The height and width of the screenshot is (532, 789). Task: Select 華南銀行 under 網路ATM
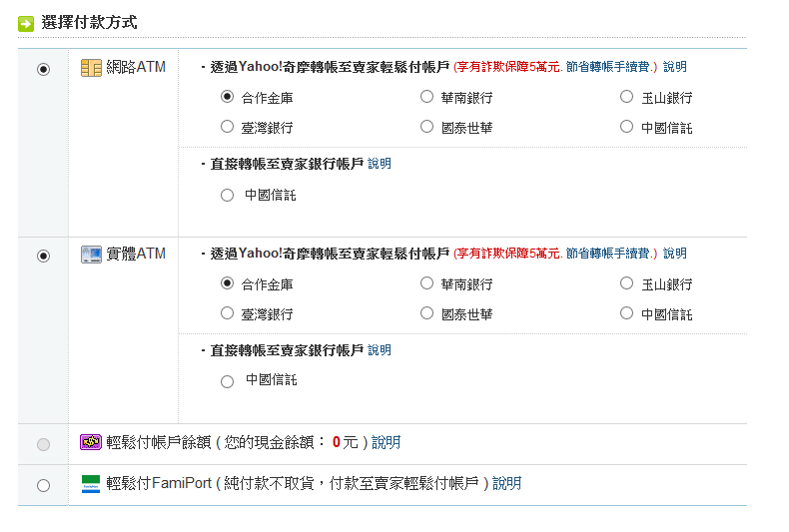426,97
